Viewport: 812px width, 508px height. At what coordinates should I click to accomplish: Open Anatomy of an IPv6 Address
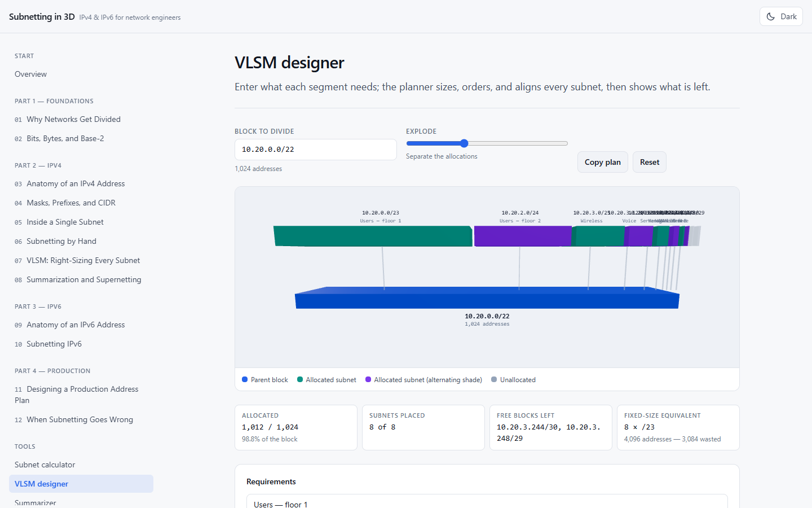(81, 325)
